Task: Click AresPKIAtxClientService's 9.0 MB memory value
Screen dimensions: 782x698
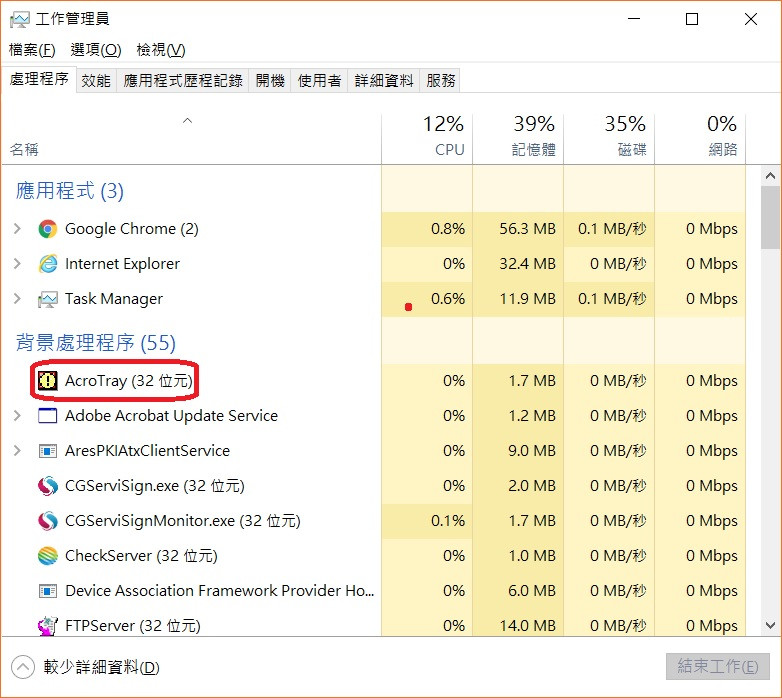Action: (x=532, y=451)
